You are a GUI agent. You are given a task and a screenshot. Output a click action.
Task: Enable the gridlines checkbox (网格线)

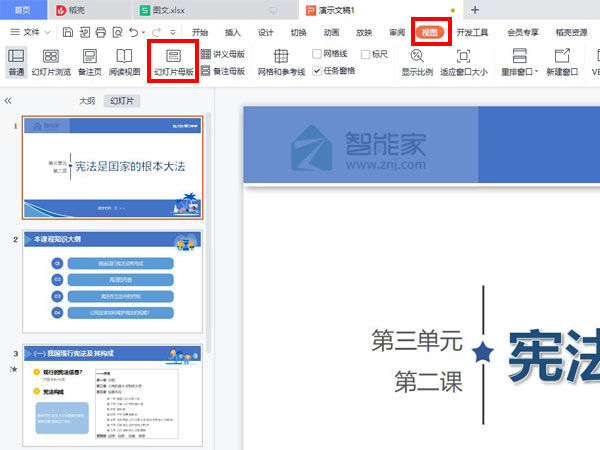tap(317, 54)
